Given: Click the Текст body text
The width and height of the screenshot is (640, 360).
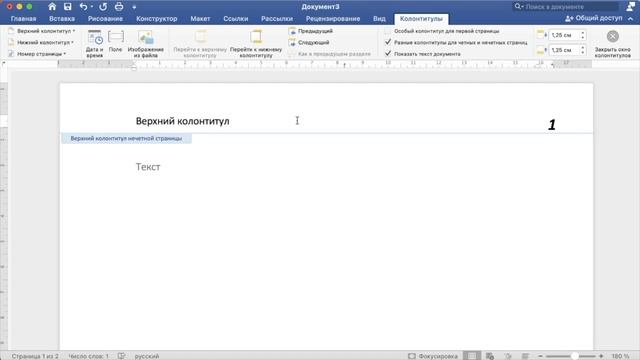Looking at the screenshot, I should 148,167.
